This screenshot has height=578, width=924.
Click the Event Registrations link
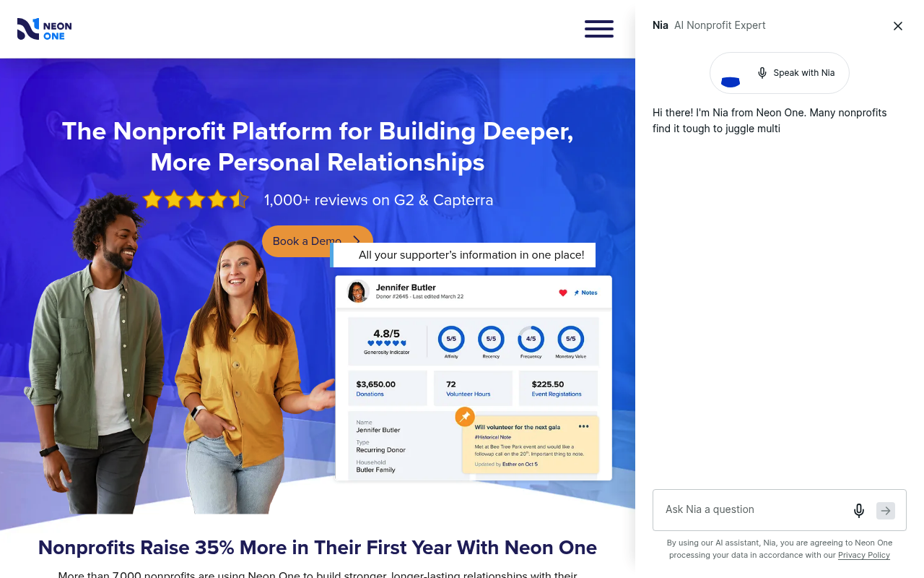(557, 394)
